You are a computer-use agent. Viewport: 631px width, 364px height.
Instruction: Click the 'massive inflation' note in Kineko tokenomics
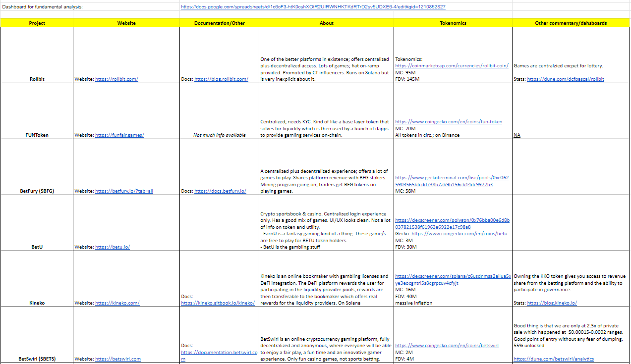(x=413, y=303)
